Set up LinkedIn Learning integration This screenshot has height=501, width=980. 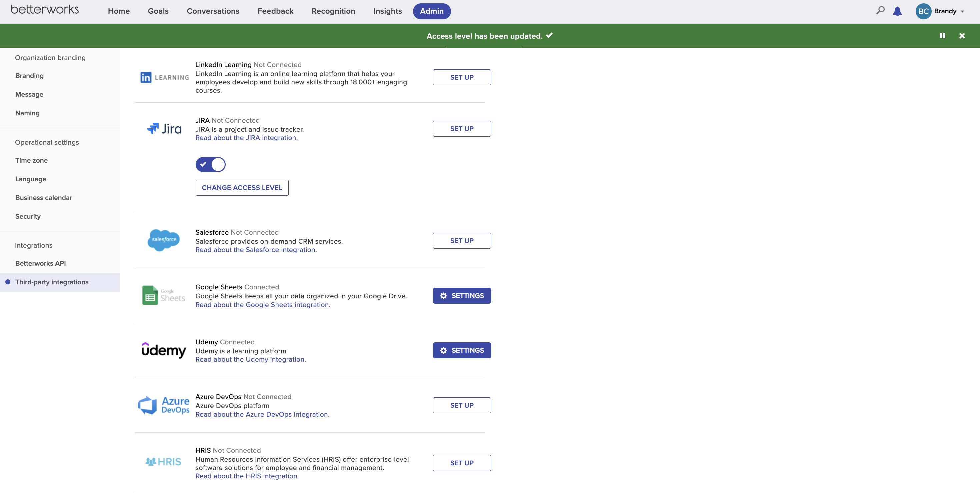461,77
